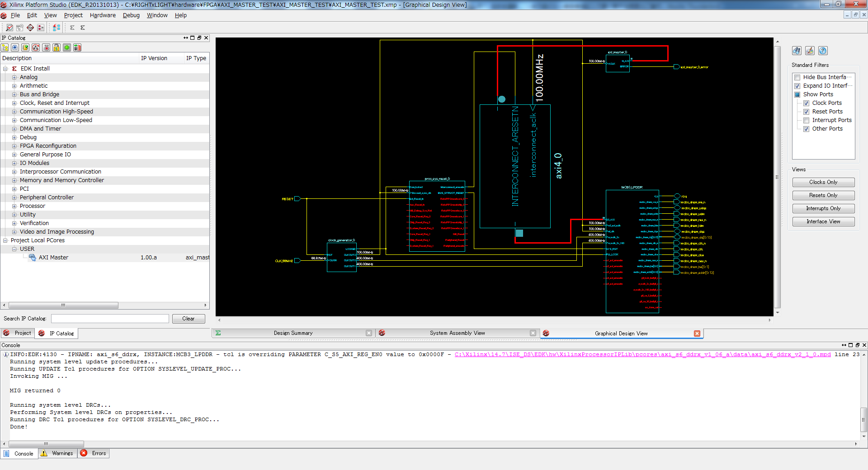Open the Errors tab in console
Viewport: 868px width, 470px height.
point(94,453)
